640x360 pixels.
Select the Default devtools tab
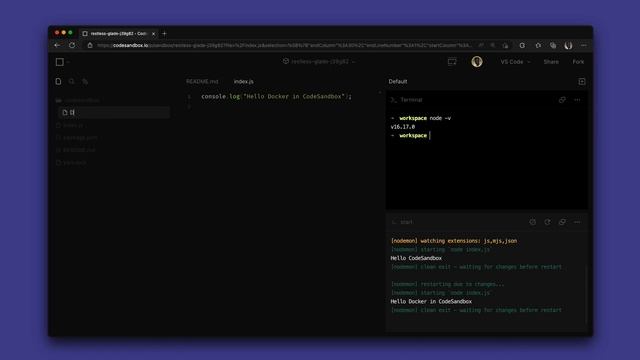[398, 81]
